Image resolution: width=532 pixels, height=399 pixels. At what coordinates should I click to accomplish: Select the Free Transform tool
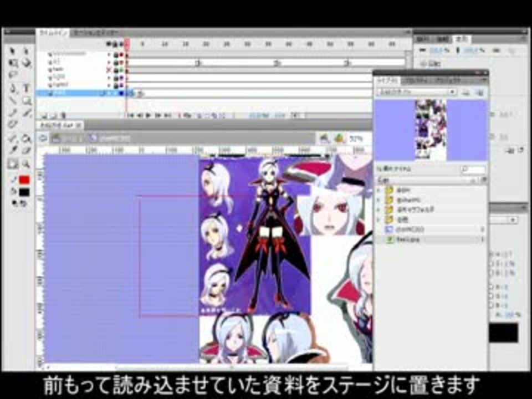[x=13, y=63]
